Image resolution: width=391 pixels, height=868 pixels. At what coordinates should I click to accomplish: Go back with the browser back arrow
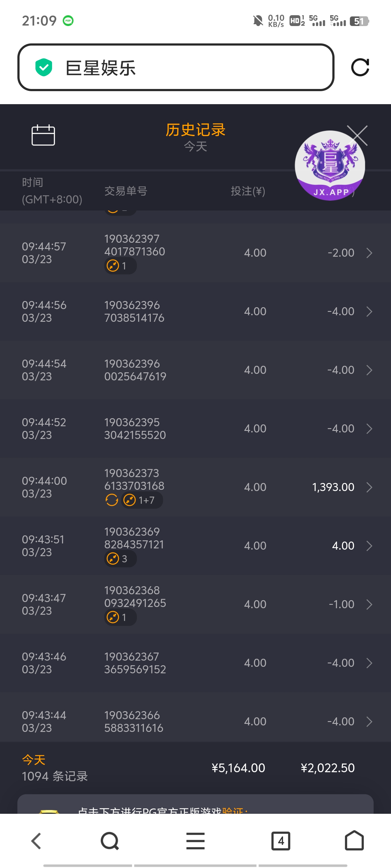36,841
